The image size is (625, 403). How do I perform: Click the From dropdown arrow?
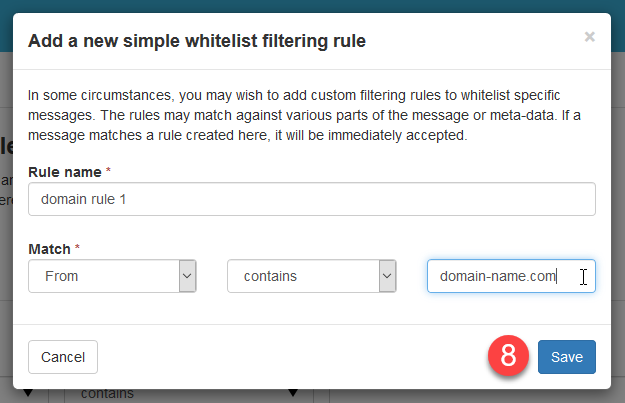(x=187, y=276)
